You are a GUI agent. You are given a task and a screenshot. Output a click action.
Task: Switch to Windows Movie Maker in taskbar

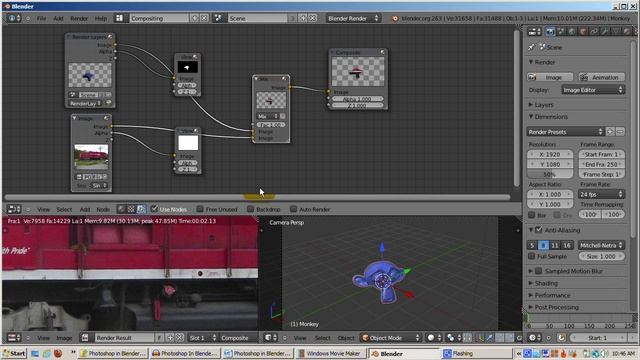(330, 353)
